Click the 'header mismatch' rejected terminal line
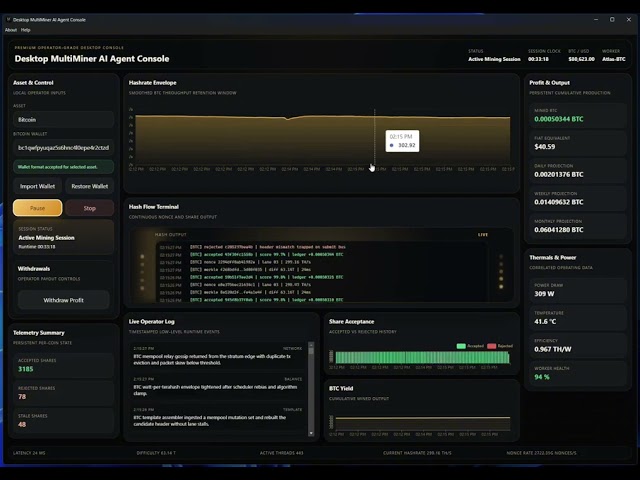The width and height of the screenshot is (640, 480). tap(253, 247)
